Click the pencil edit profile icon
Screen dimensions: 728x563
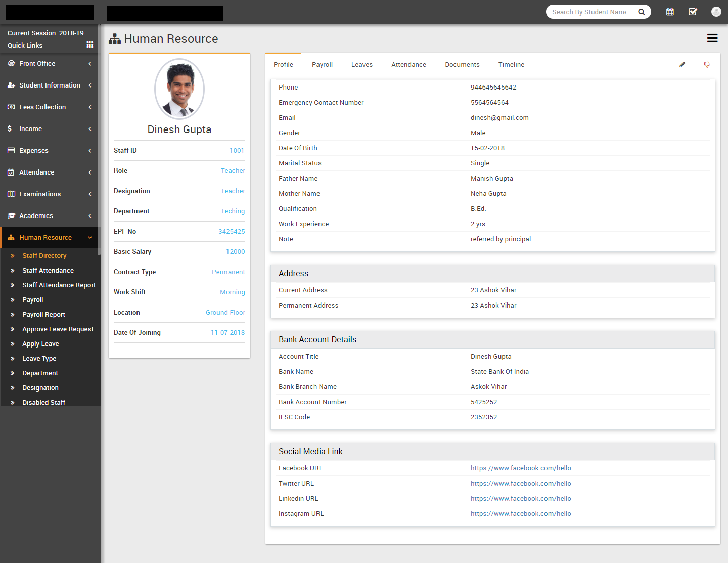[x=682, y=65]
